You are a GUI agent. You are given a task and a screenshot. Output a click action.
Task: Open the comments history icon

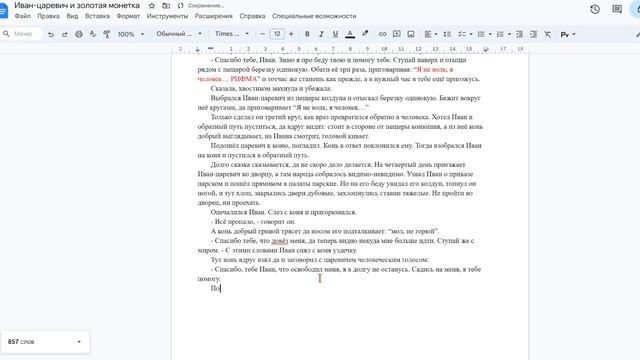pyautogui.click(x=617, y=9)
